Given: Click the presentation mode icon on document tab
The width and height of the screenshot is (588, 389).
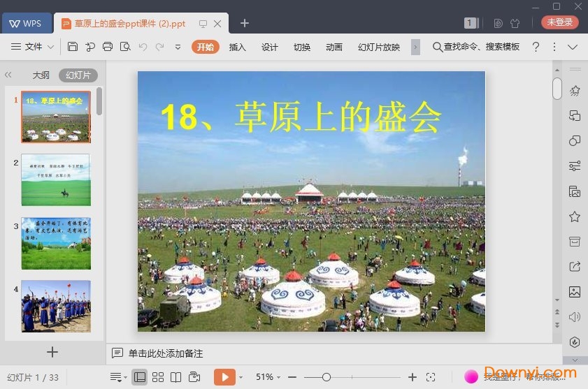Looking at the screenshot, I should click(203, 24).
